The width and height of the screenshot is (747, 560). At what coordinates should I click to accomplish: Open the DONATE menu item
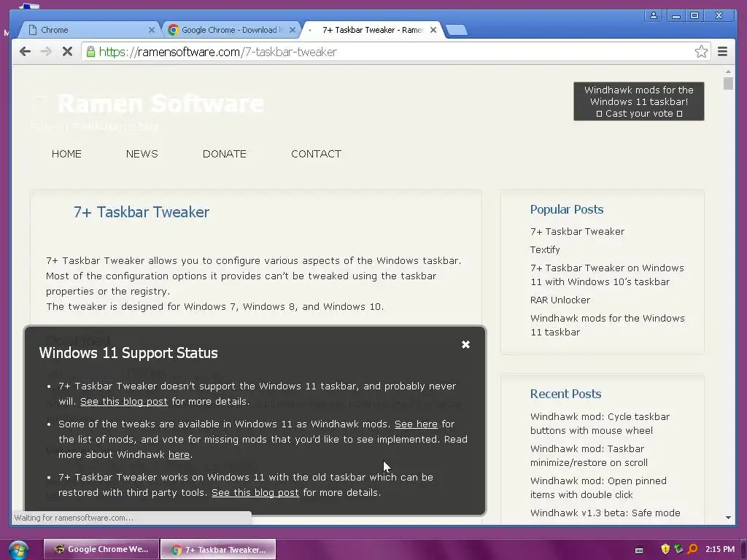225,154
